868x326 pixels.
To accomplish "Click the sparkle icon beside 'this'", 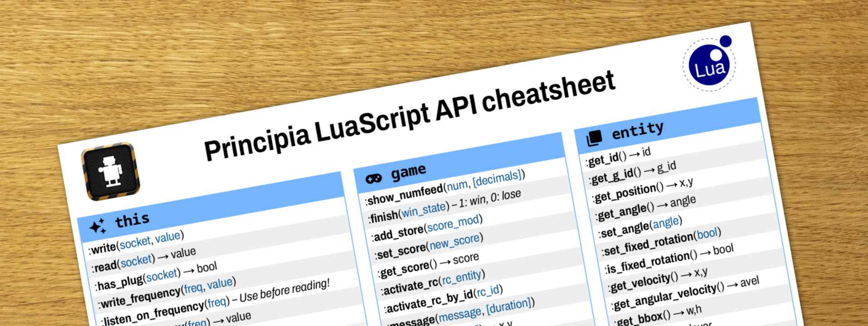I will (x=98, y=226).
